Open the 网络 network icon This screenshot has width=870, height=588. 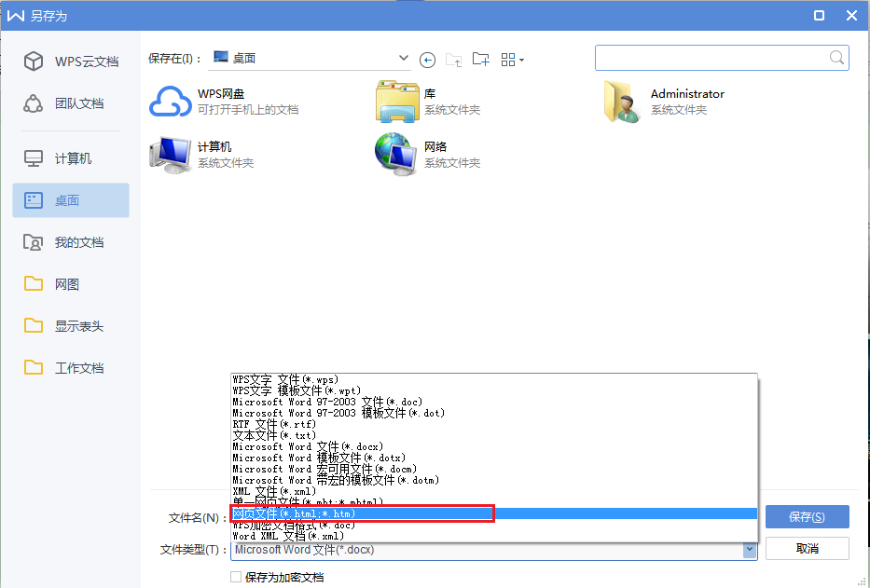(x=396, y=155)
